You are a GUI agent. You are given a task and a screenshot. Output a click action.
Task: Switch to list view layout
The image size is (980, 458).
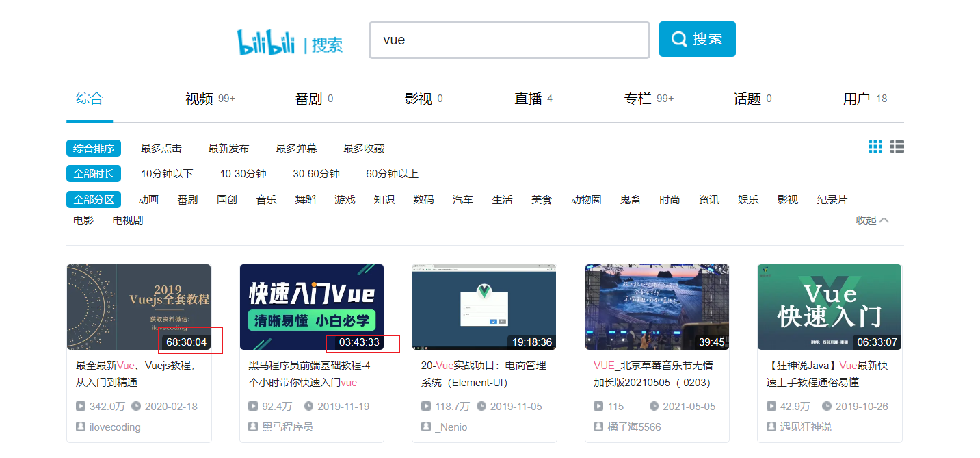coord(897,147)
